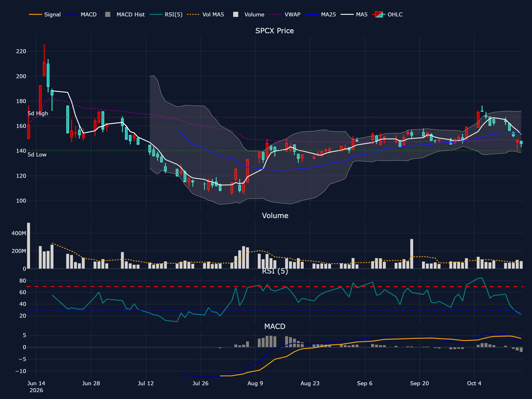Click the tallest volume bar on first day
Screen dimensions: 532x399
pyautogui.click(x=29, y=246)
